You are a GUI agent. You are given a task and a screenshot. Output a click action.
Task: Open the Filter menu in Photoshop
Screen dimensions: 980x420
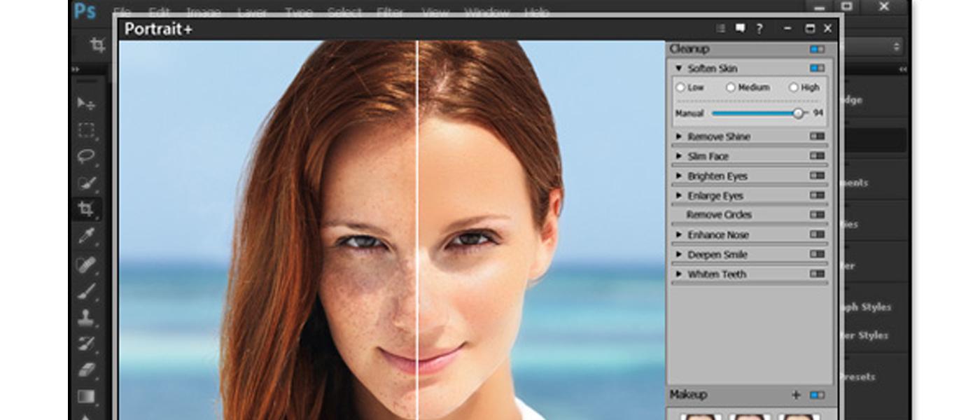point(391,12)
